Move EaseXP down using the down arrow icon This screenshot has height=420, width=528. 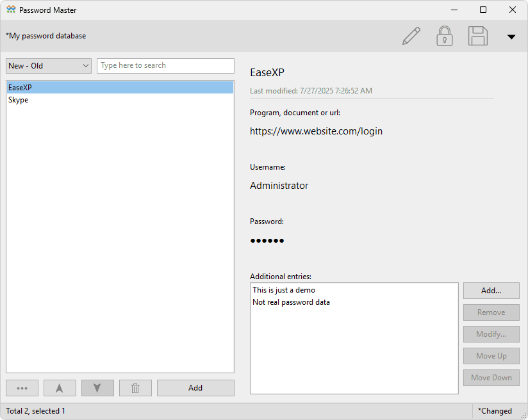pyautogui.click(x=97, y=387)
